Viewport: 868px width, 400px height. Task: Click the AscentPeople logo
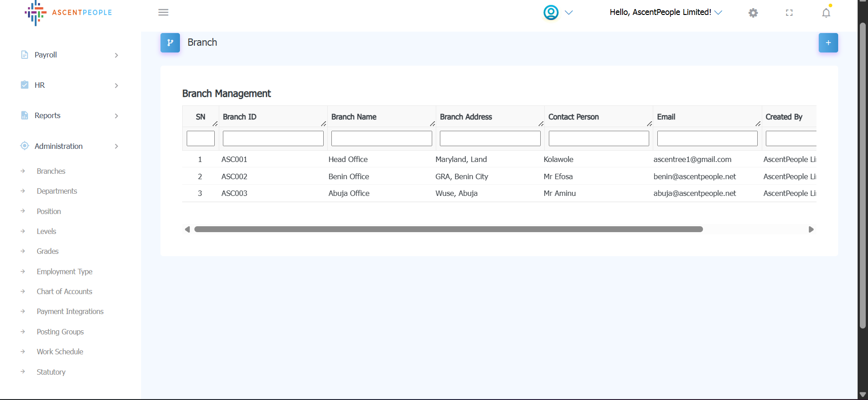coord(68,13)
